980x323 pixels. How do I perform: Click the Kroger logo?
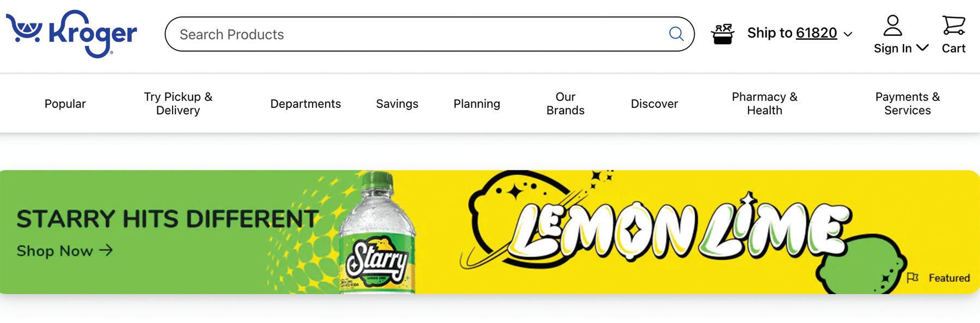(x=71, y=34)
